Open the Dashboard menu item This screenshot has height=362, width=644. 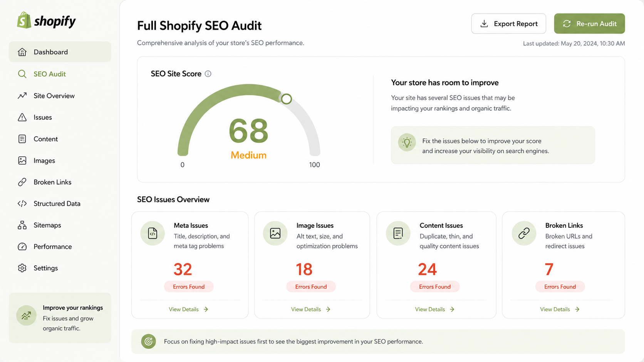coord(60,52)
